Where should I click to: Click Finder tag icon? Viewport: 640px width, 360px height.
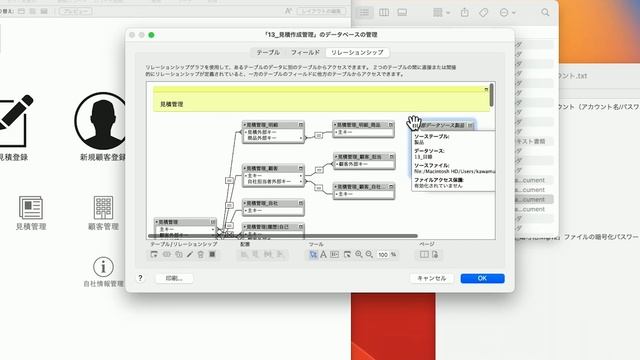pyautogui.click(x=484, y=13)
